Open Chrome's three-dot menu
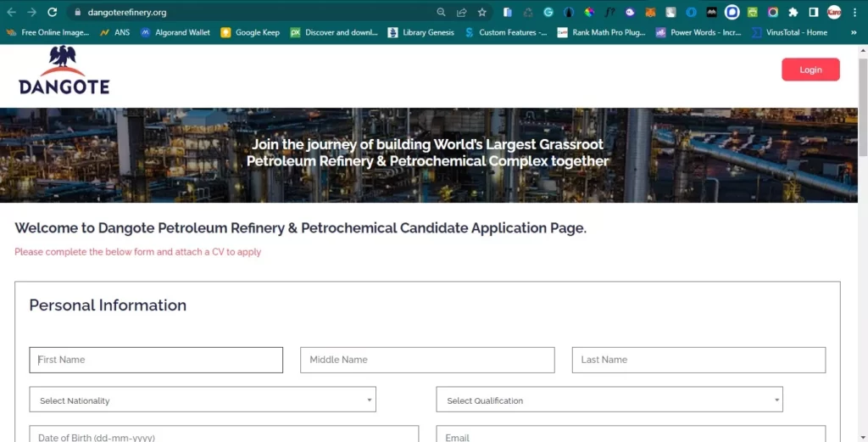This screenshot has width=868, height=442. click(854, 12)
